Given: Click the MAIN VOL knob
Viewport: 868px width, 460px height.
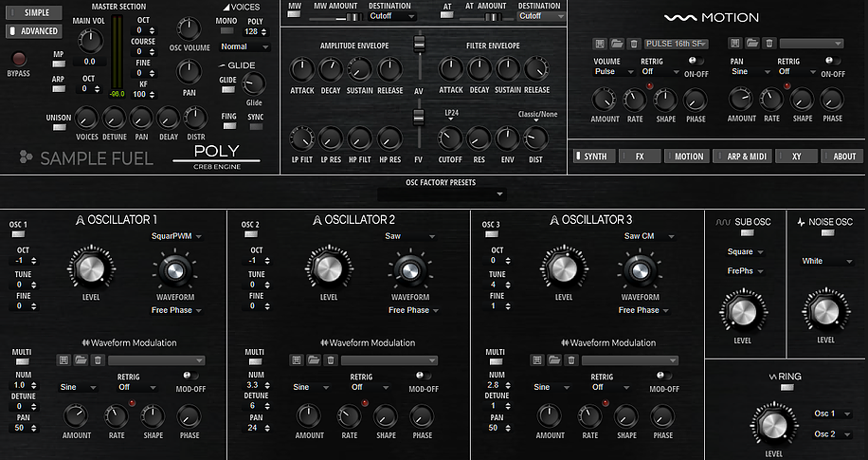Looking at the screenshot, I should (90, 41).
